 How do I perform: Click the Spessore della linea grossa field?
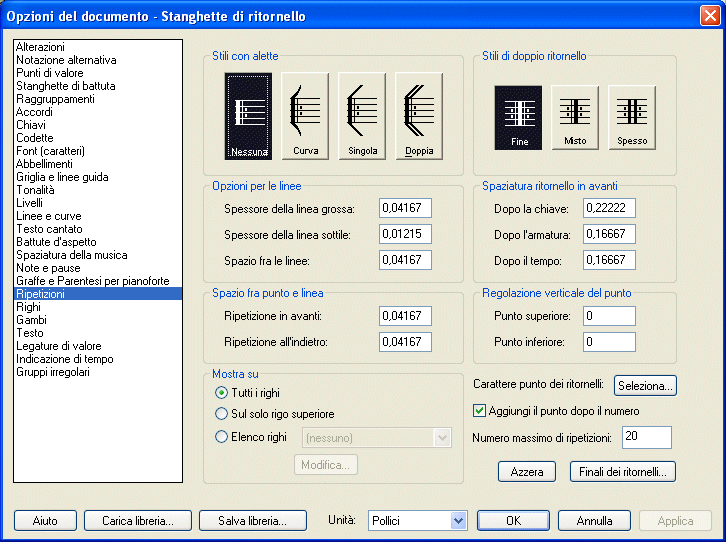[x=404, y=208]
